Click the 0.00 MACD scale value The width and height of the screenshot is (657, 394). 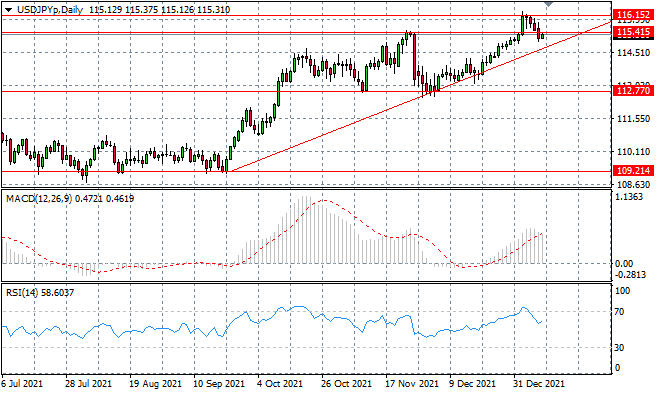tap(624, 264)
